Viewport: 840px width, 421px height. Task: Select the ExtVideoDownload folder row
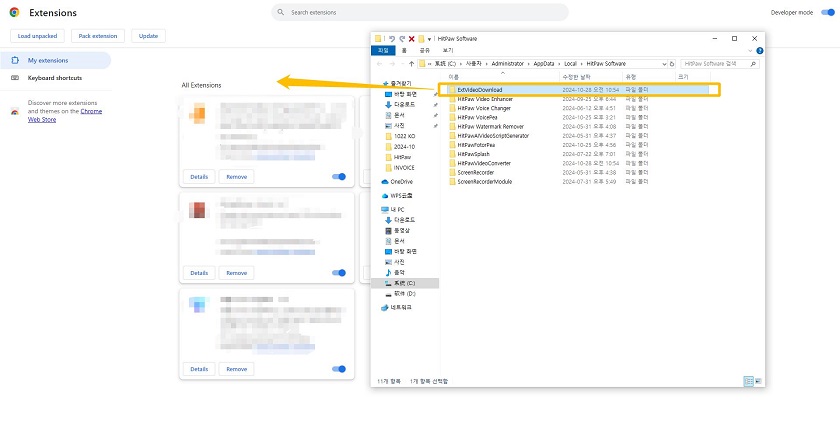coord(579,90)
